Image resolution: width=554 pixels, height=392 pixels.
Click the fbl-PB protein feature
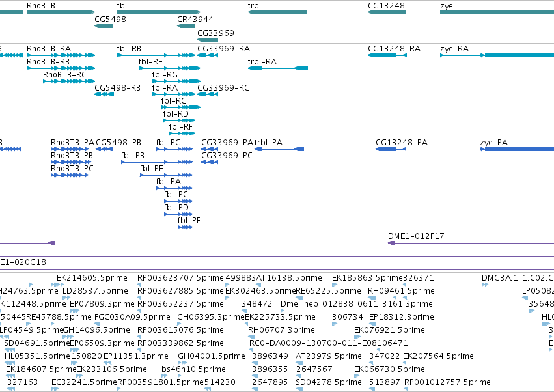click(x=157, y=162)
